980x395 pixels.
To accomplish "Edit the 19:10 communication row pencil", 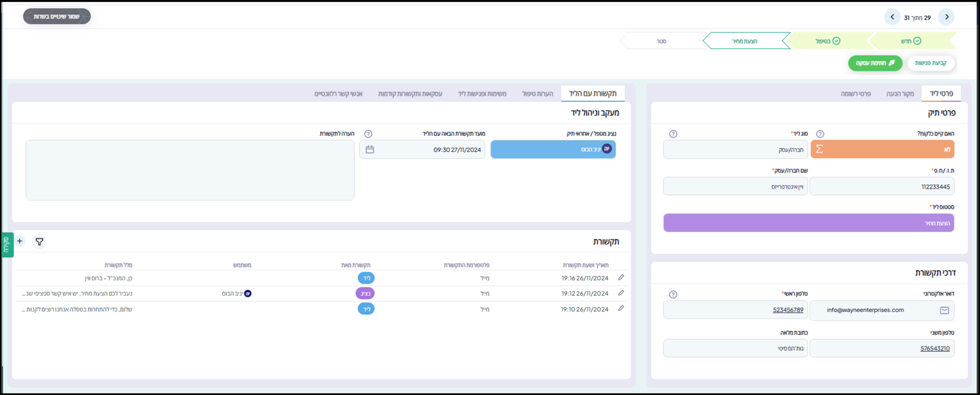I will (x=621, y=308).
